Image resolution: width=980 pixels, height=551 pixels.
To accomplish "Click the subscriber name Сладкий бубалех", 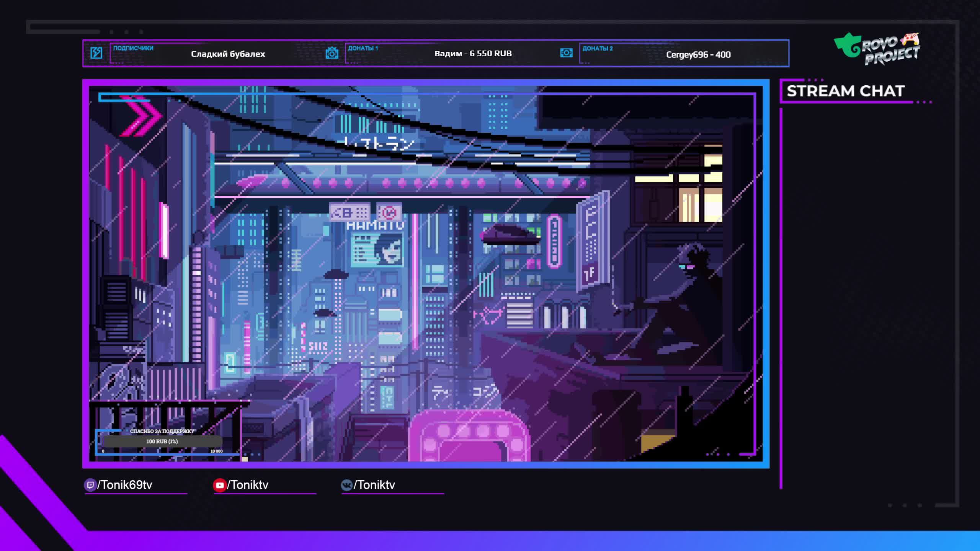I will click(228, 54).
